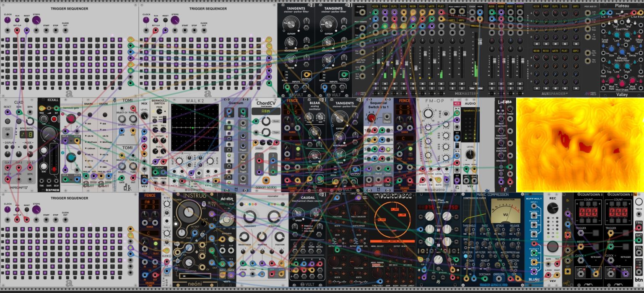Click STRUCTURE knob on the resonator module
This screenshot has height=293, width=644.
pyautogui.click(x=273, y=217)
